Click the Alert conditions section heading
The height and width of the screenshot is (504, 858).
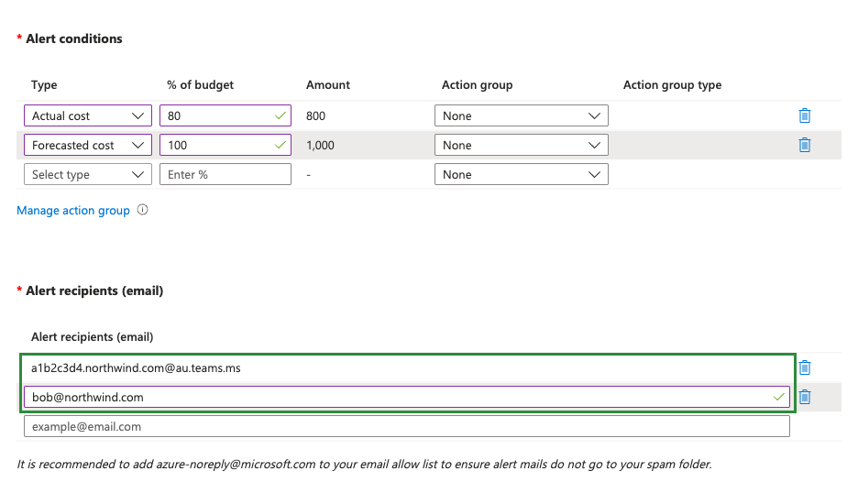pos(74,38)
